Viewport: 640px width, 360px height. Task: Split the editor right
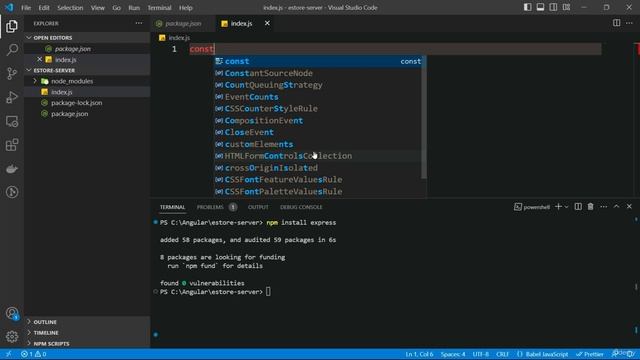point(616,23)
